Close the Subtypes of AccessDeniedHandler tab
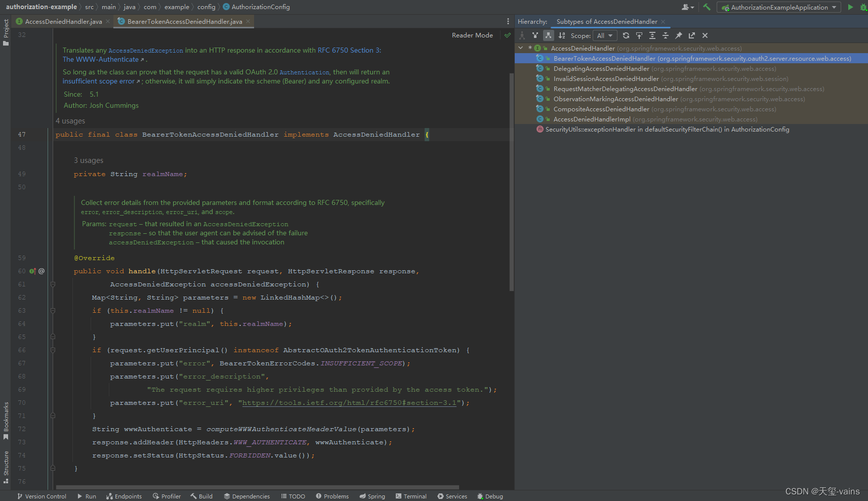Image resolution: width=868 pixels, height=501 pixels. (663, 22)
